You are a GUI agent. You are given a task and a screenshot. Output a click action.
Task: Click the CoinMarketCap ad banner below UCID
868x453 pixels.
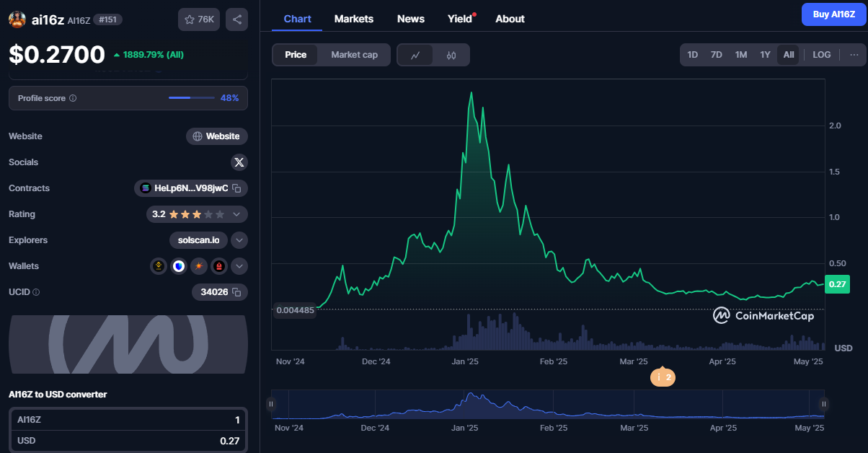128,345
